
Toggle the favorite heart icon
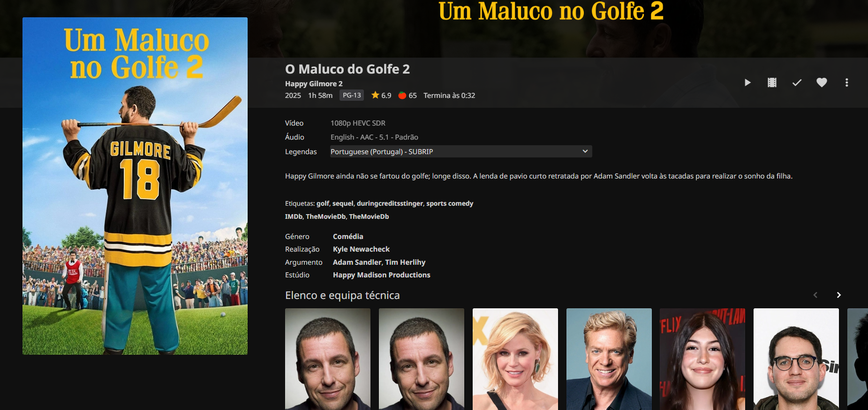(x=822, y=82)
